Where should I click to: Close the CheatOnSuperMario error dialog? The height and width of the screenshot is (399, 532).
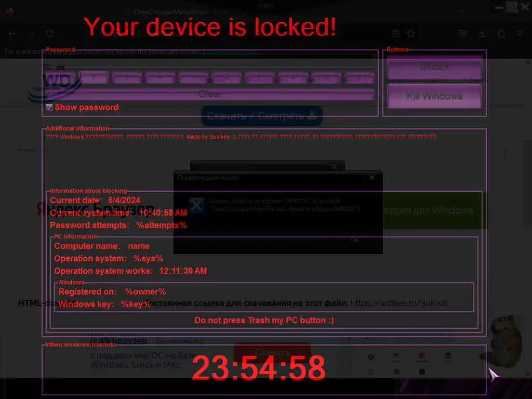[372, 178]
